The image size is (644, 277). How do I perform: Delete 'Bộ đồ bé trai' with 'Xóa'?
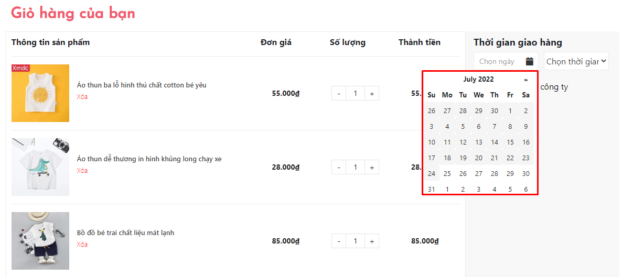pos(82,245)
